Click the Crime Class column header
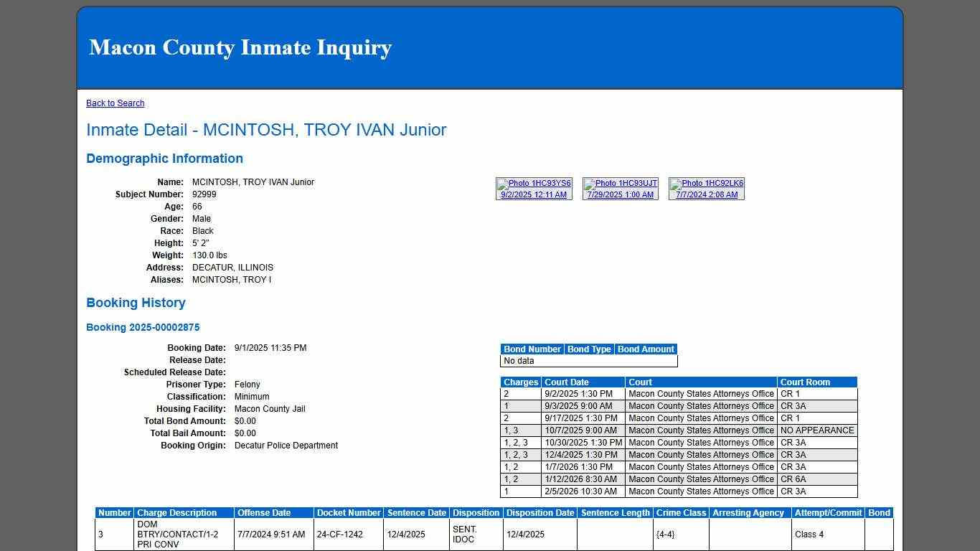The height and width of the screenshot is (551, 980). (x=681, y=512)
